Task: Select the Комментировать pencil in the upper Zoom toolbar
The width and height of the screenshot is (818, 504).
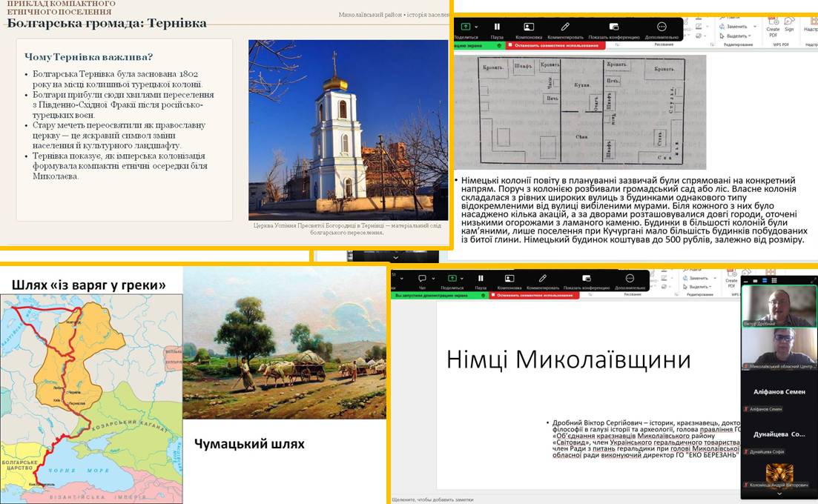Action: 565,27
